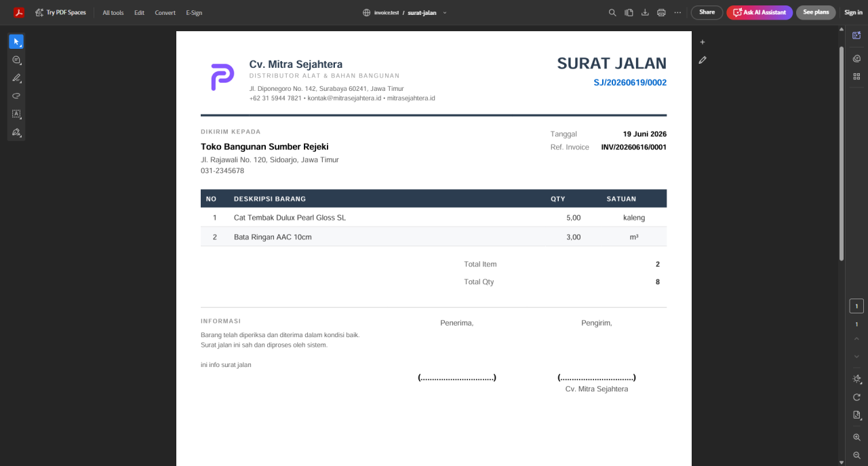Click the date 19 Juni 2026
Viewport: 868px width, 466px height.
[645, 134]
